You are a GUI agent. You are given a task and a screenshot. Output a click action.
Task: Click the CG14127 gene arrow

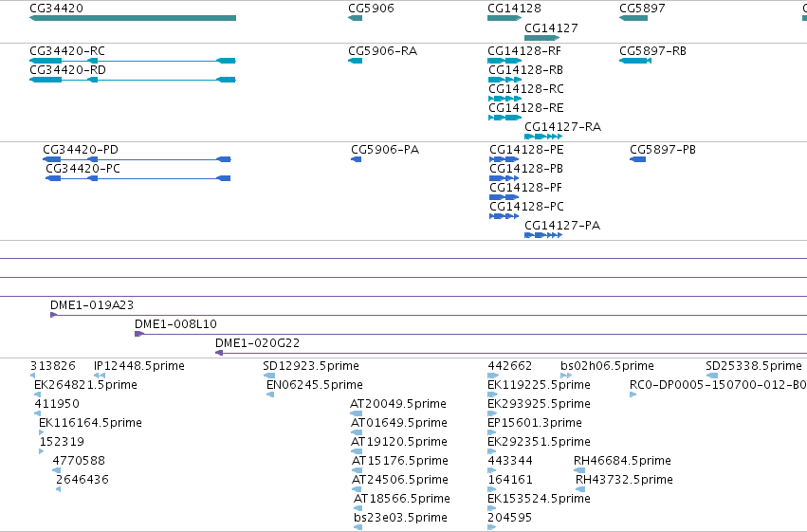(x=541, y=38)
